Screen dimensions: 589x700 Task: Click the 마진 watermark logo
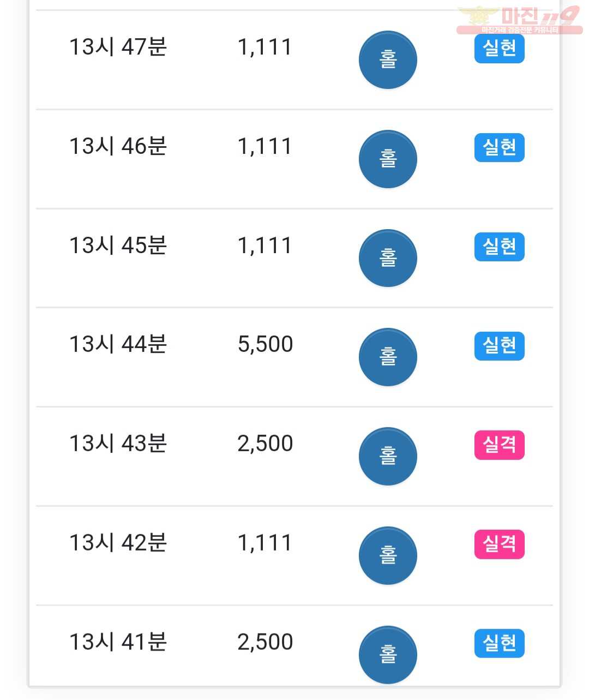click(519, 20)
